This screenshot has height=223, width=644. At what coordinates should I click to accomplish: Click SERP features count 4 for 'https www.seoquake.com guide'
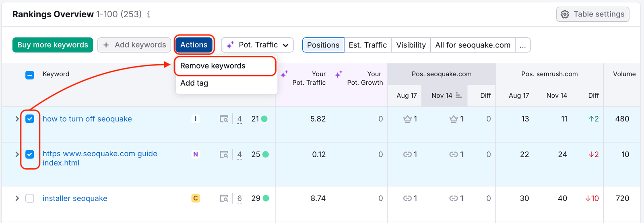(x=239, y=155)
